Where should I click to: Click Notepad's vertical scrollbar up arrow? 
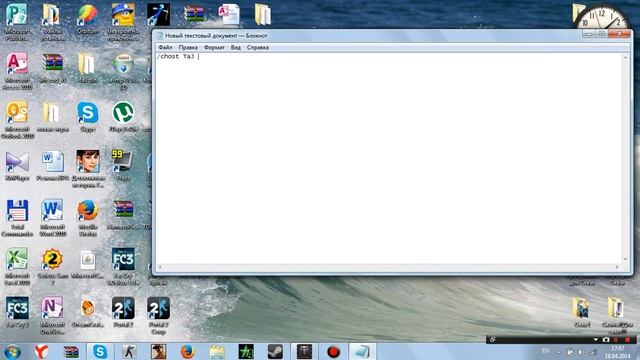point(625,58)
